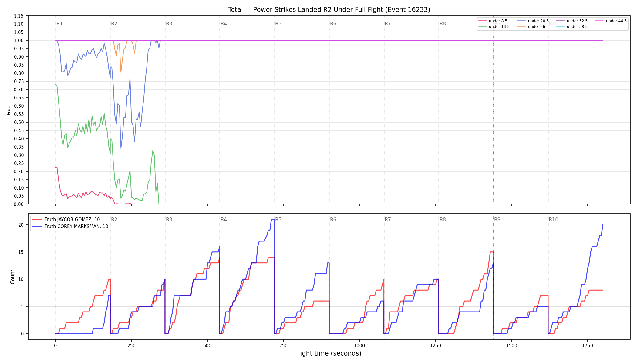Screen dimensions: 637x364
Task: Click the R7 round label in the Count chart
Action: (x=388, y=220)
